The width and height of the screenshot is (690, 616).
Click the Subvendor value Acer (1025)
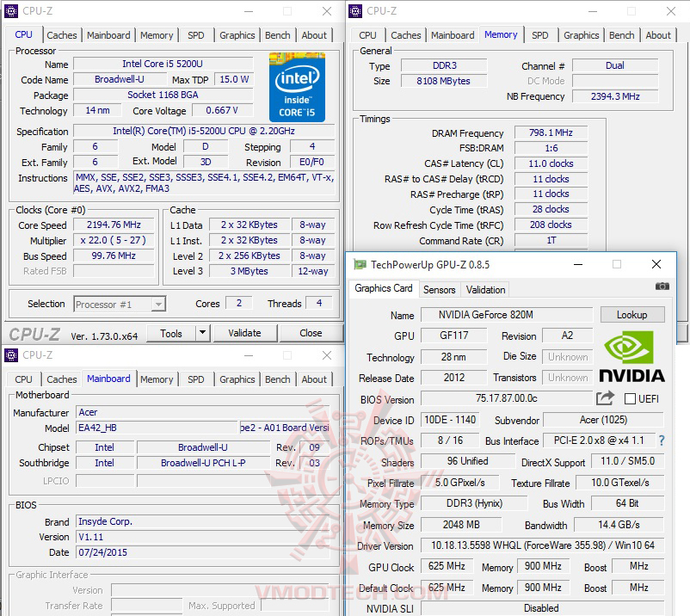[603, 420]
